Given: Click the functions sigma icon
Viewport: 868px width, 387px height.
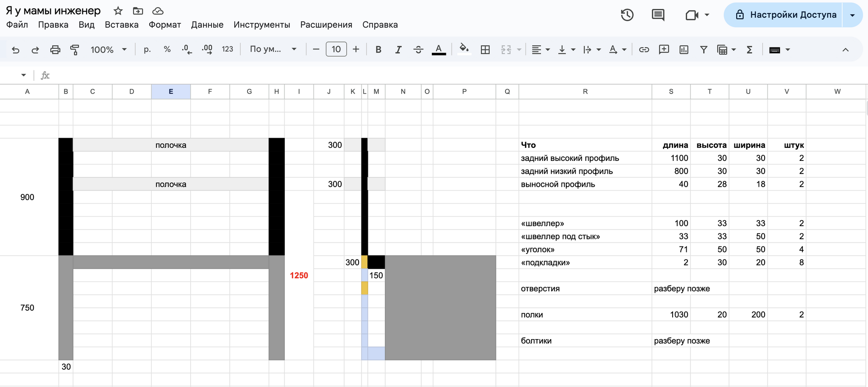Looking at the screenshot, I should coord(749,50).
